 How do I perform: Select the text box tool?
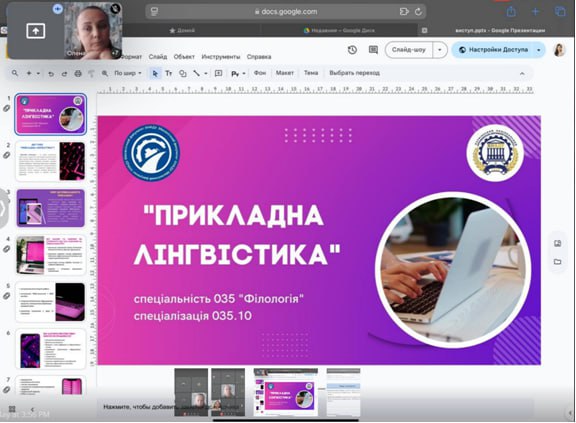click(x=169, y=73)
